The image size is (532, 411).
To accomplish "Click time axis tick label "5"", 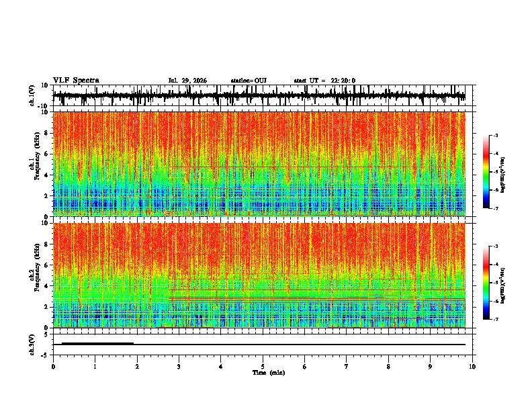I will 263,367.
